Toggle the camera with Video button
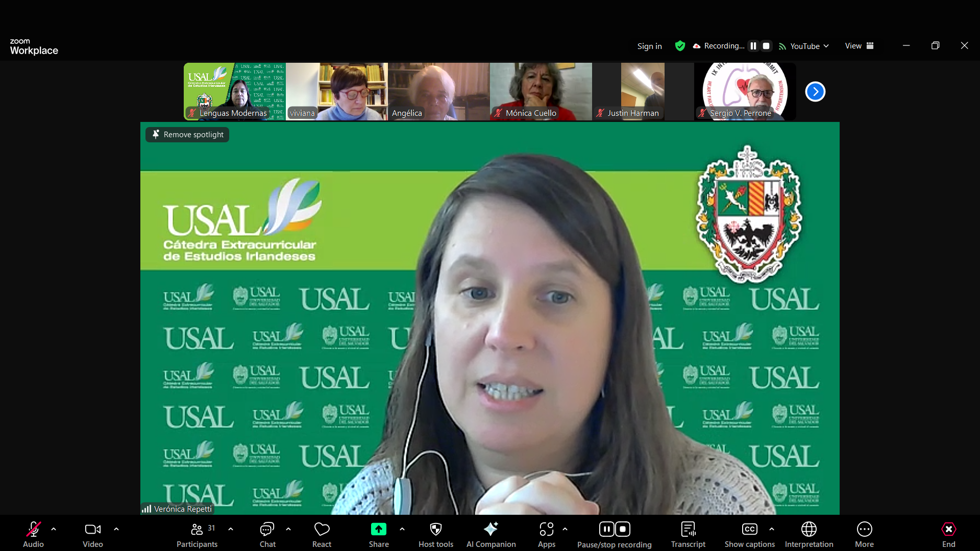980x551 pixels. click(x=92, y=530)
